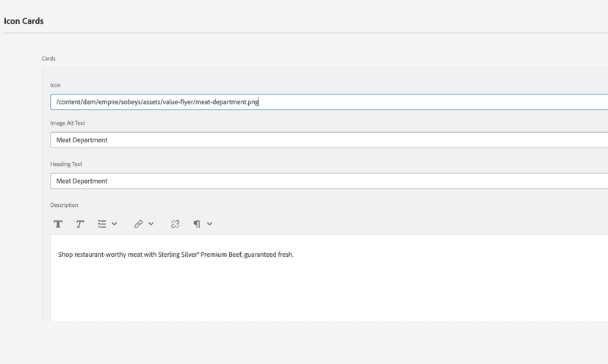
Task: Expand the hyperlink options chevron
Action: pos(151,224)
